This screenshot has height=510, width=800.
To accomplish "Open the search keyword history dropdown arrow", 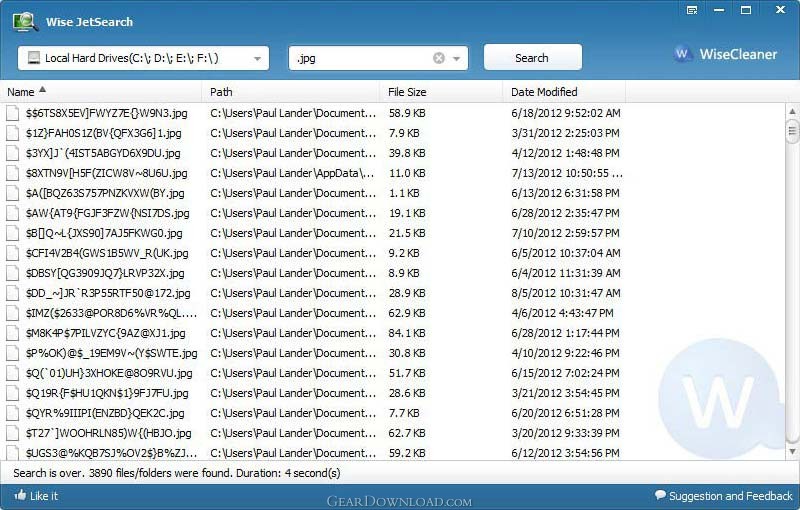I will pos(457,59).
